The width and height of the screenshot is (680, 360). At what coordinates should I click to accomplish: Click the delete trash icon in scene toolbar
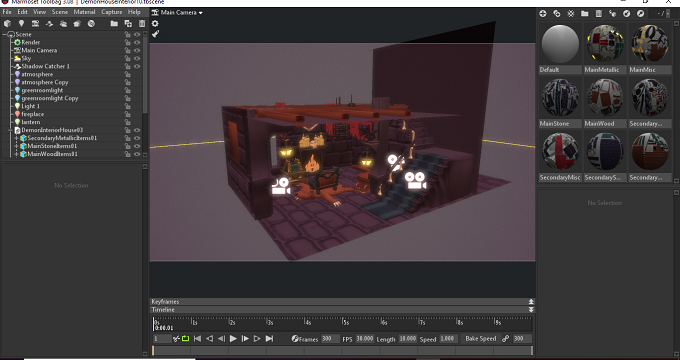142,23
